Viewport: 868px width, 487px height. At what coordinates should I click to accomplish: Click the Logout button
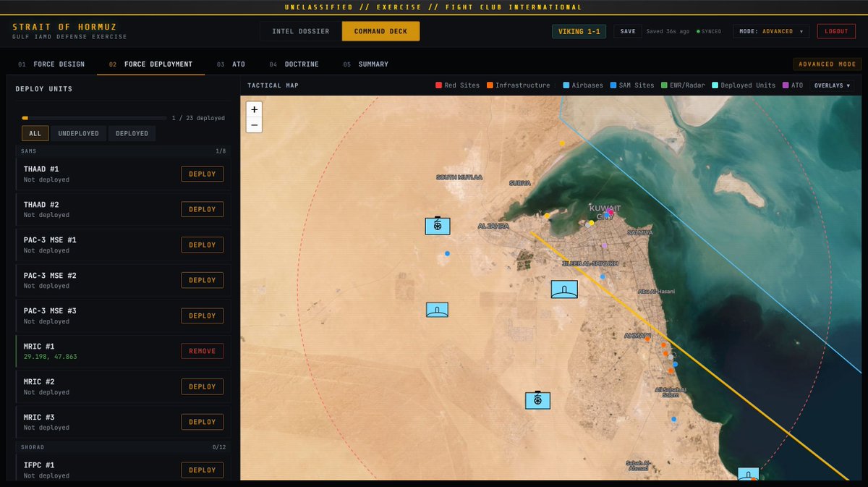tap(836, 32)
